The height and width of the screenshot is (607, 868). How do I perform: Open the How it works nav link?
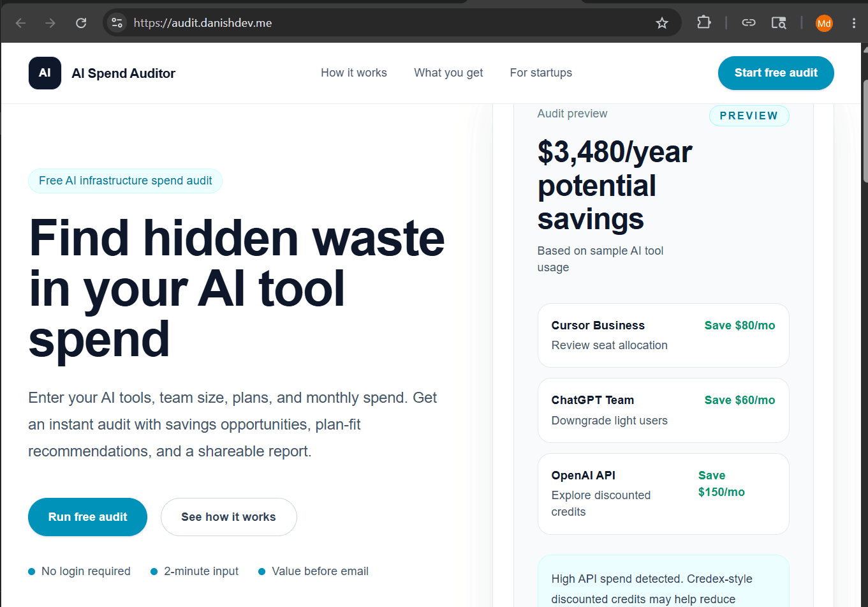(354, 73)
